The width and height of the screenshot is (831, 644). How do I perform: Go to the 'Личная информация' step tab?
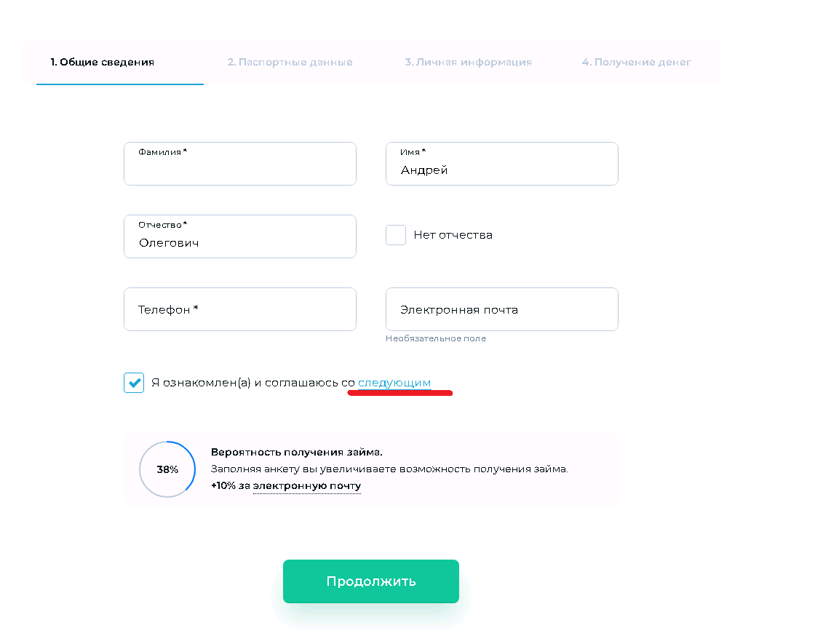(x=468, y=63)
